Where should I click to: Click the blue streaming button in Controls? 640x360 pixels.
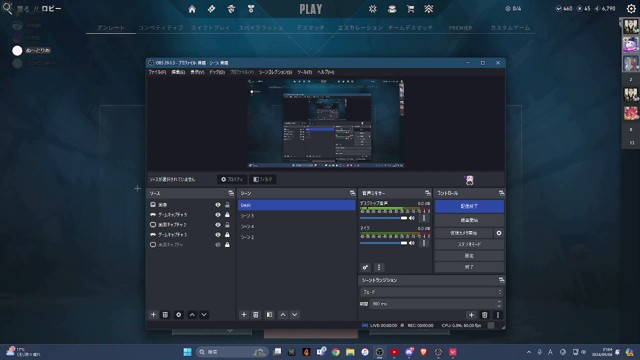pos(469,207)
